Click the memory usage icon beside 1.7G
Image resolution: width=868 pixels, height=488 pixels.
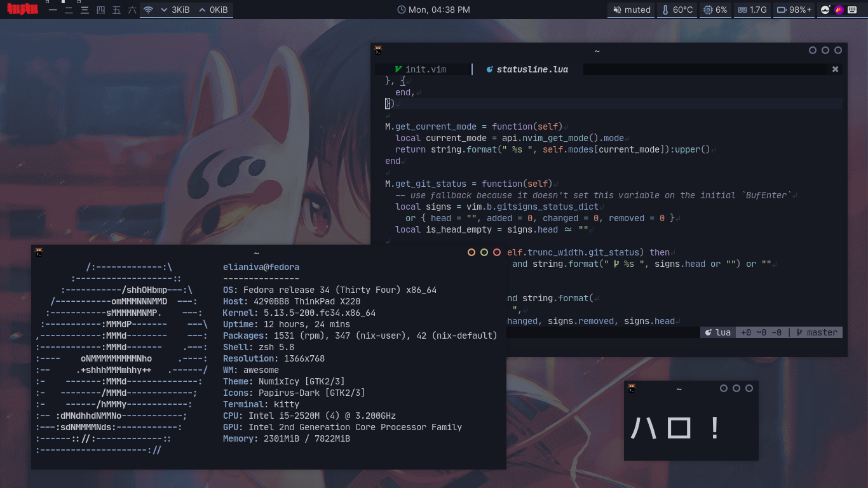(x=742, y=10)
